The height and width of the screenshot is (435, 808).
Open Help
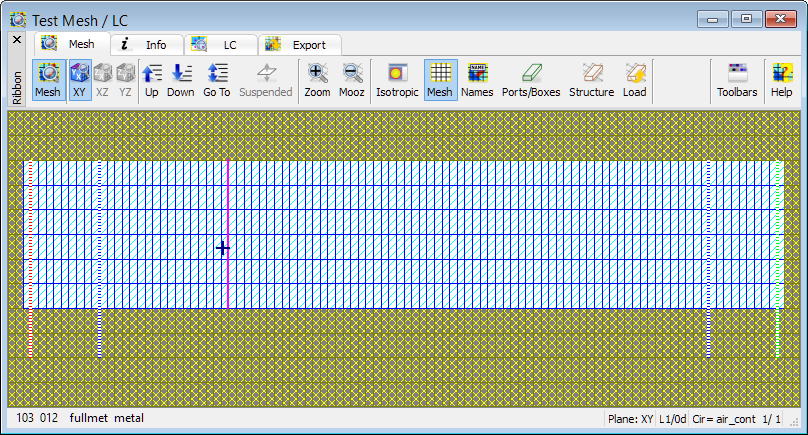(x=781, y=80)
